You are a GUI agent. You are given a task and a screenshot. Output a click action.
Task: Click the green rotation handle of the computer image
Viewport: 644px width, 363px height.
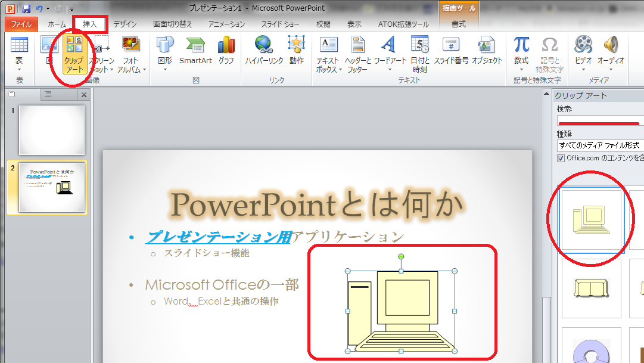pyautogui.click(x=402, y=256)
